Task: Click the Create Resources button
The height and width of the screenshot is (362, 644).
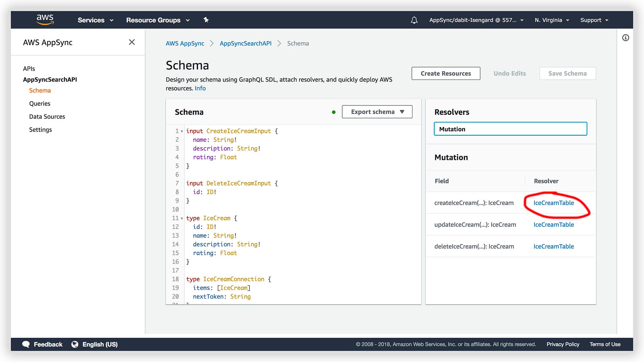Action: coord(446,73)
